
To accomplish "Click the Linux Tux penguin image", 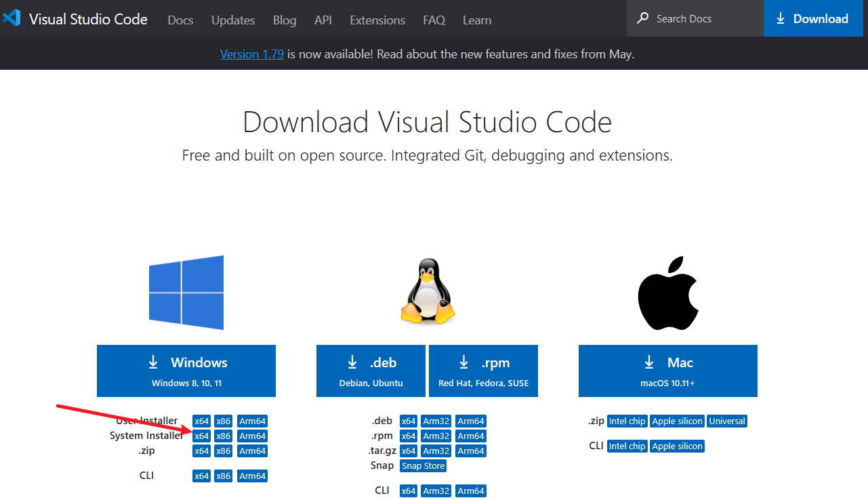I will pyautogui.click(x=427, y=292).
